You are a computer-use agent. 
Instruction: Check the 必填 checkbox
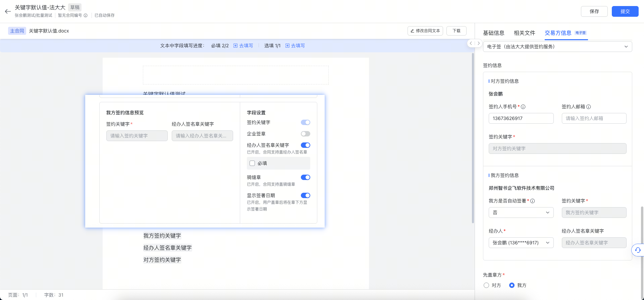[252, 163]
